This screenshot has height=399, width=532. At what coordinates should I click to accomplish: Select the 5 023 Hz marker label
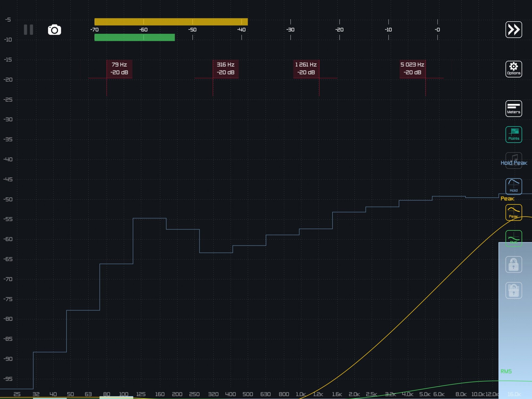tap(412, 69)
